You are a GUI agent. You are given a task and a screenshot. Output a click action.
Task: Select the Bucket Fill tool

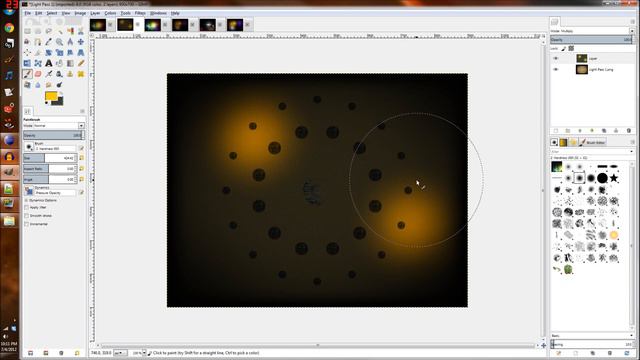60,63
